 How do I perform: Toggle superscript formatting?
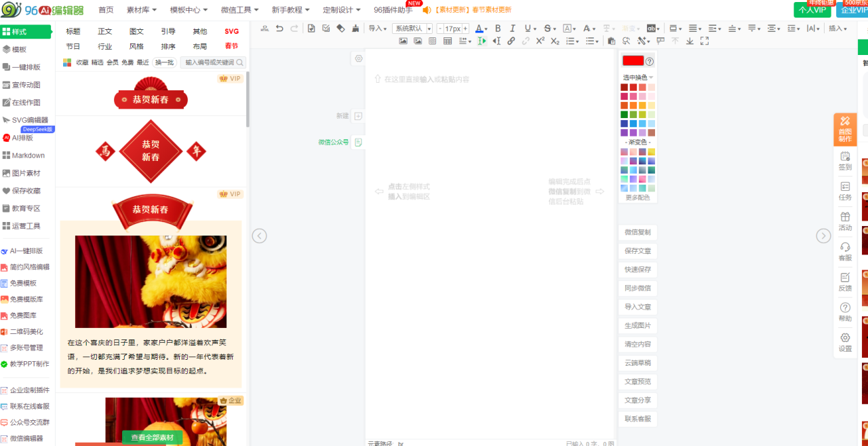pyautogui.click(x=540, y=41)
